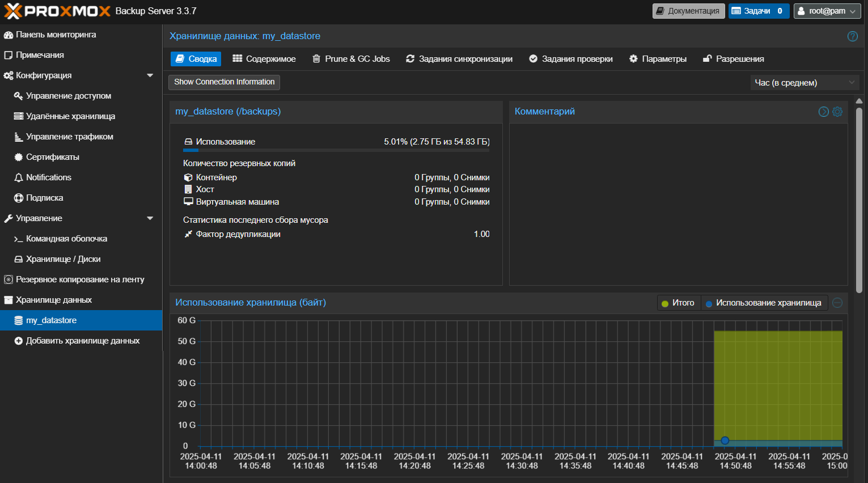868x483 pixels.
Task: Click the Статистика последнего сбора мусора label
Action: pos(256,220)
